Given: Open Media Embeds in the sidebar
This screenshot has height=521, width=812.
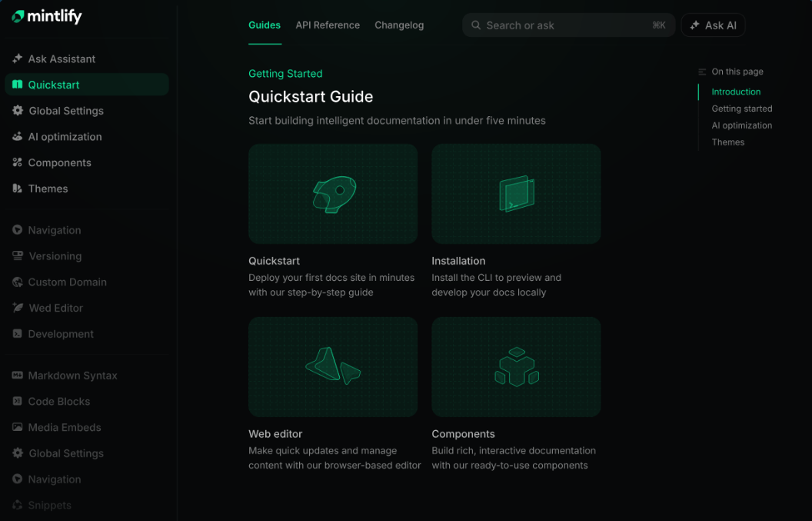Looking at the screenshot, I should 86,426.
